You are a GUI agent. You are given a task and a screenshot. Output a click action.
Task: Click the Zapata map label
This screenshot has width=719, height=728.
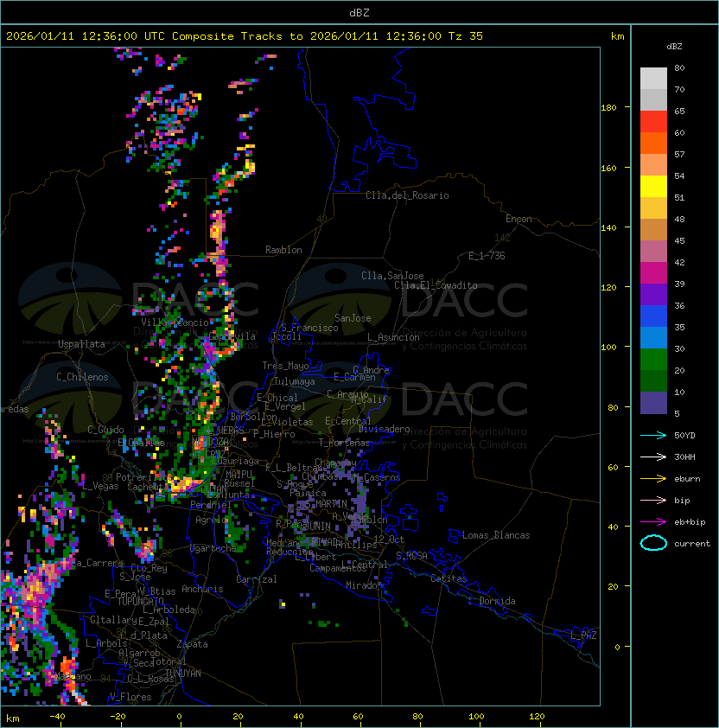(x=192, y=644)
